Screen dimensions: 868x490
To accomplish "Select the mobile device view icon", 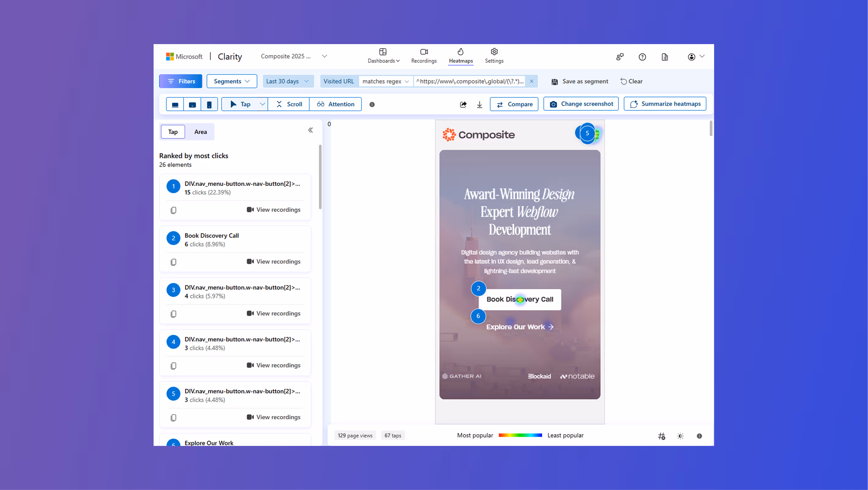I will click(x=209, y=104).
